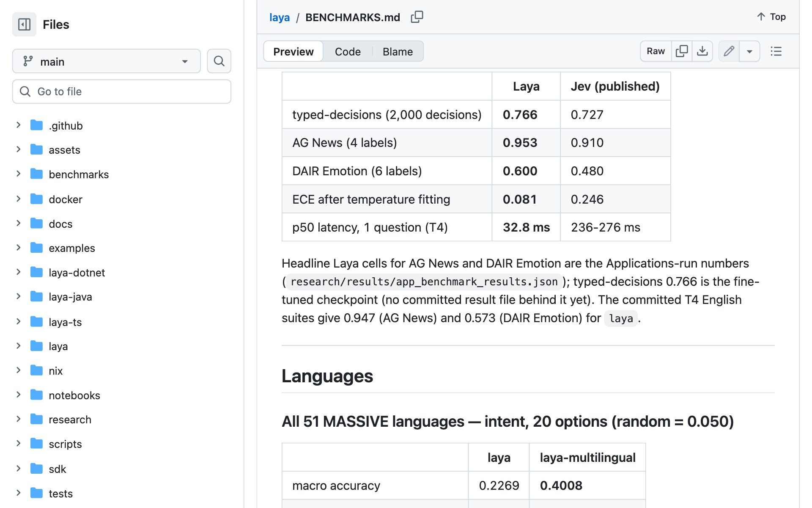
Task: Edit this file pencil icon
Action: (x=729, y=51)
